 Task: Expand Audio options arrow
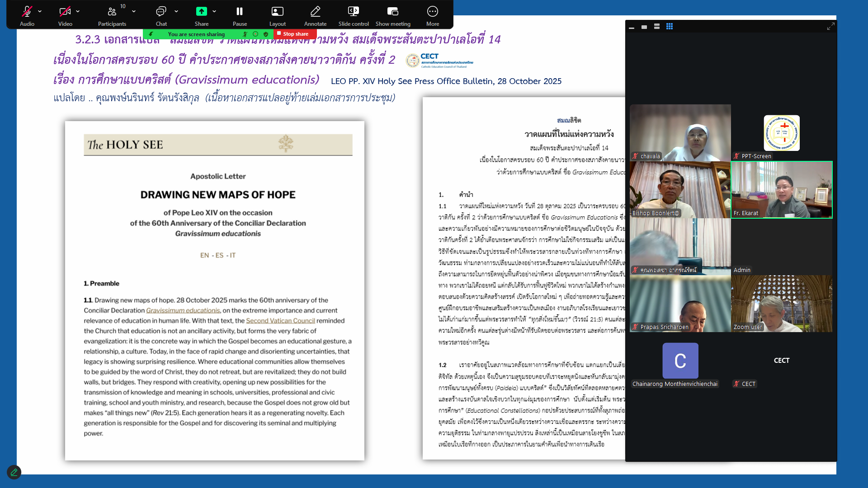40,11
